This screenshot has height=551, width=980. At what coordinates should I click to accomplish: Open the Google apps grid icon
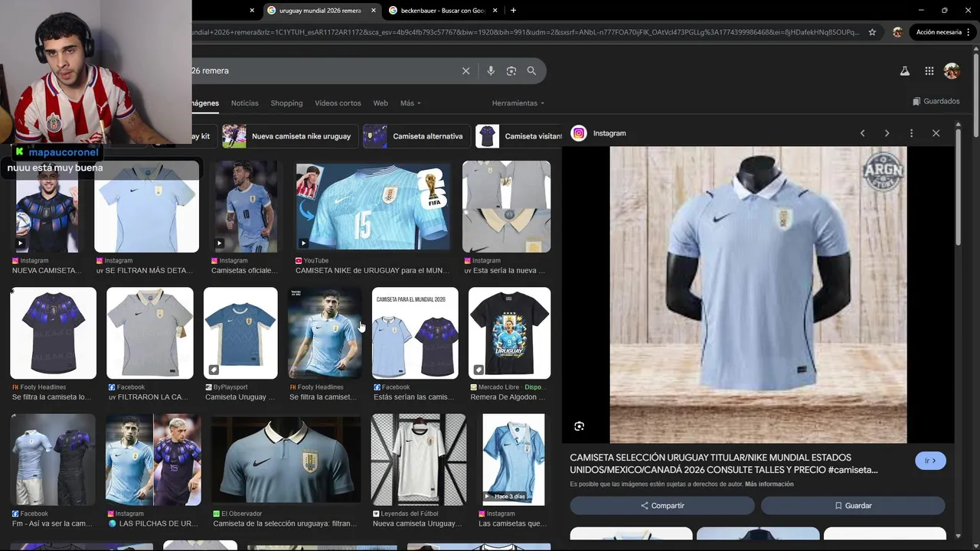[x=929, y=70]
